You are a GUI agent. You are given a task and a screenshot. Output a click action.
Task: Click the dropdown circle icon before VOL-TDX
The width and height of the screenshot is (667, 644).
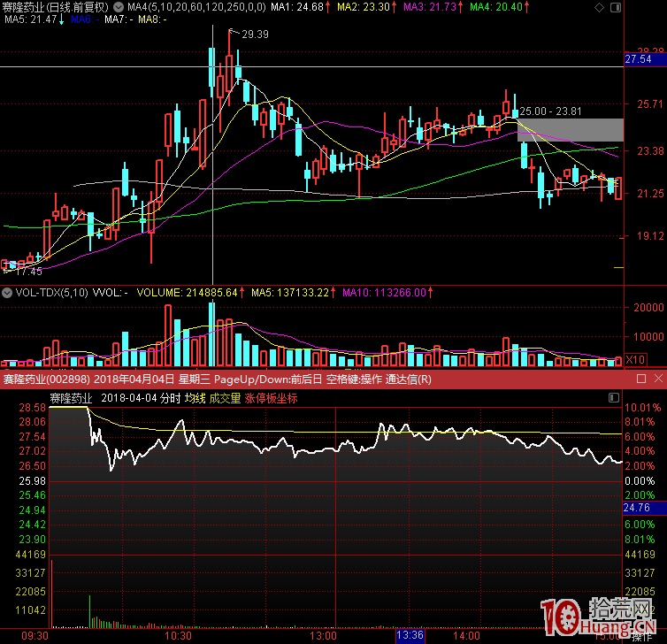pos(8,292)
